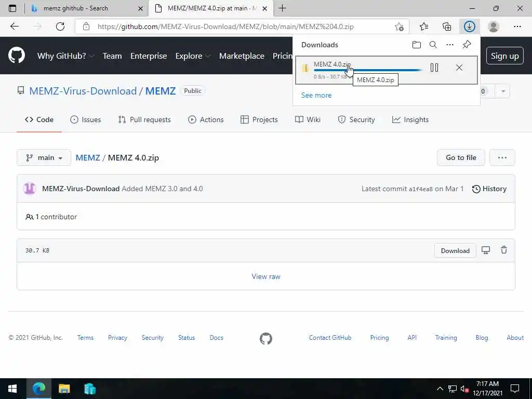532x399 pixels.
Task: Click the GitHub Octocat logo in header
Action: pos(16,55)
